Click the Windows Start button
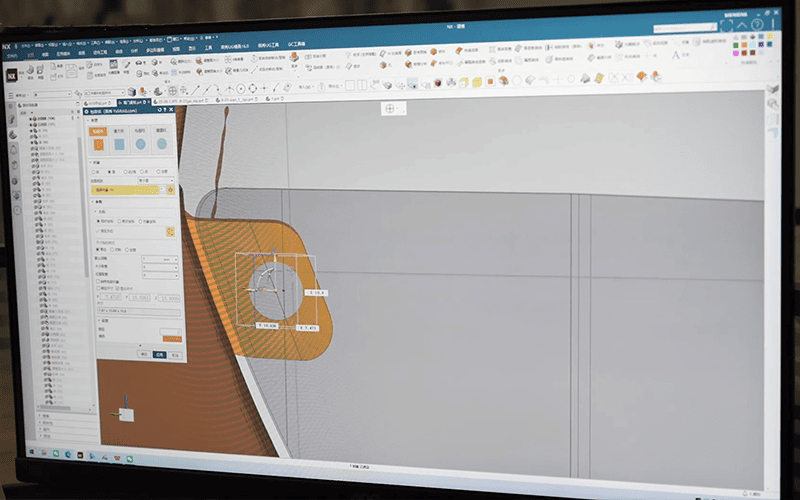The image size is (800, 500). tap(32, 452)
